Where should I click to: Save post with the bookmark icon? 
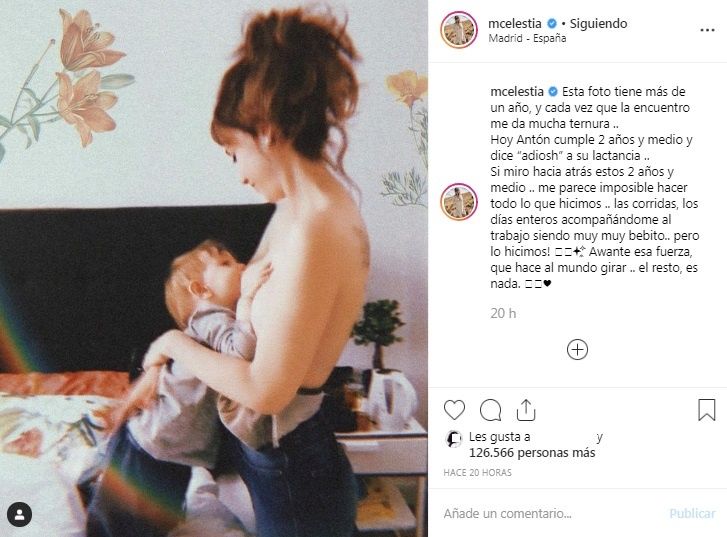click(x=707, y=410)
